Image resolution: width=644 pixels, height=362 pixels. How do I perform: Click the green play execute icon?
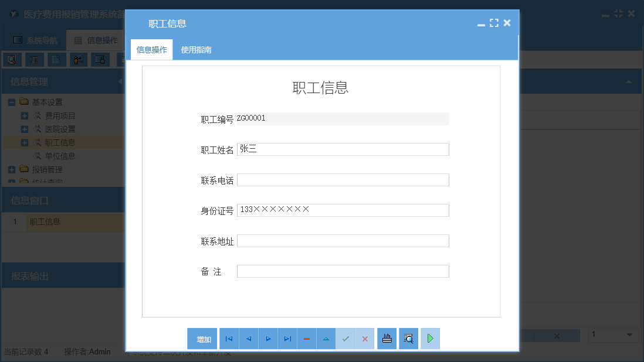pos(430,339)
